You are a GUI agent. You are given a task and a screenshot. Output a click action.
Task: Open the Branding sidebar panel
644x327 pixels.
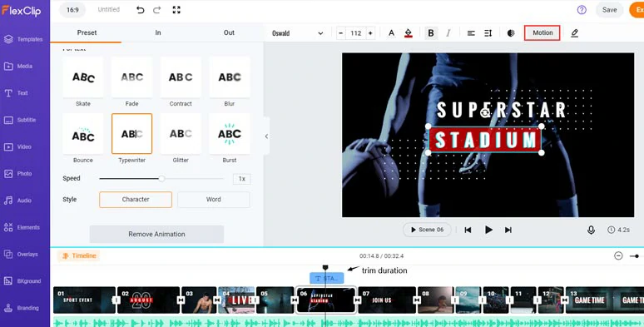click(22, 308)
